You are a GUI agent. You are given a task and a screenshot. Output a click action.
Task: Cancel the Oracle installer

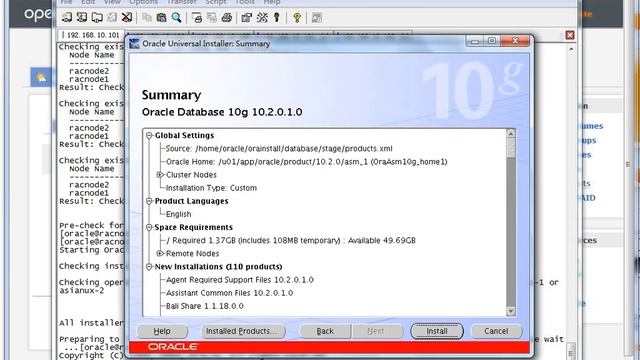[x=496, y=331]
